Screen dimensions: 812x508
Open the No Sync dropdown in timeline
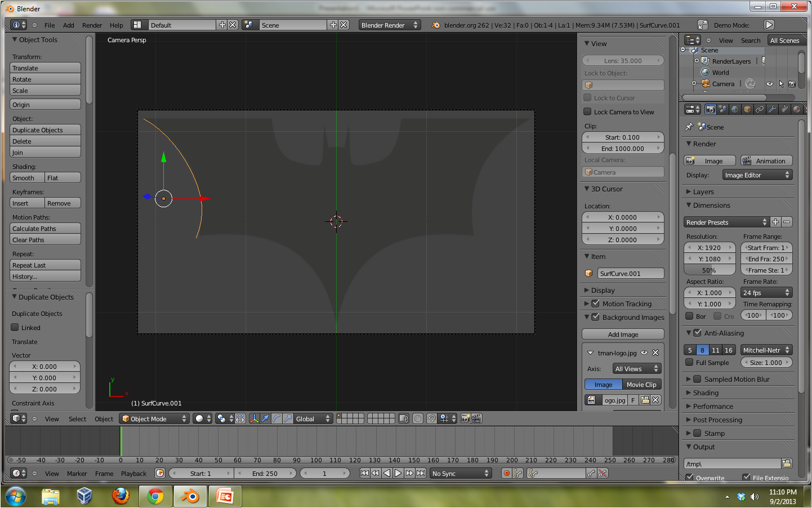click(461, 473)
